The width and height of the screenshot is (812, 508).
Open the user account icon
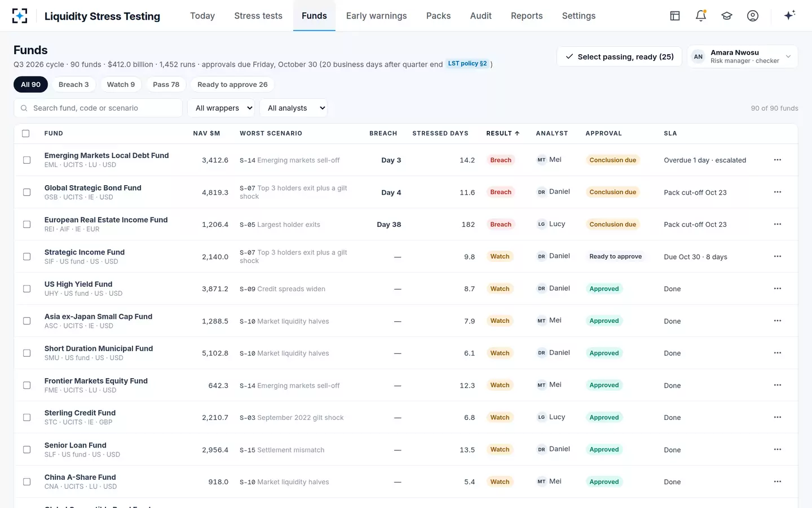(x=753, y=16)
